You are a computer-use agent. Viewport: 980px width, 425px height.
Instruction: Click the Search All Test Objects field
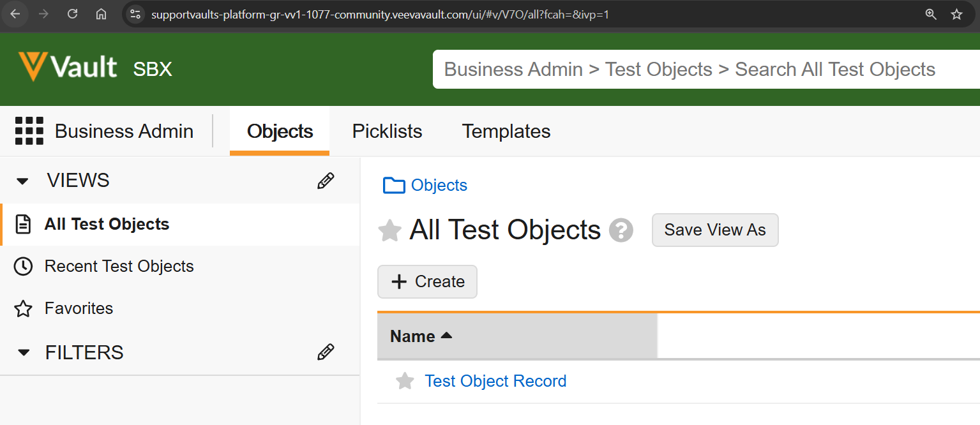[x=702, y=70]
